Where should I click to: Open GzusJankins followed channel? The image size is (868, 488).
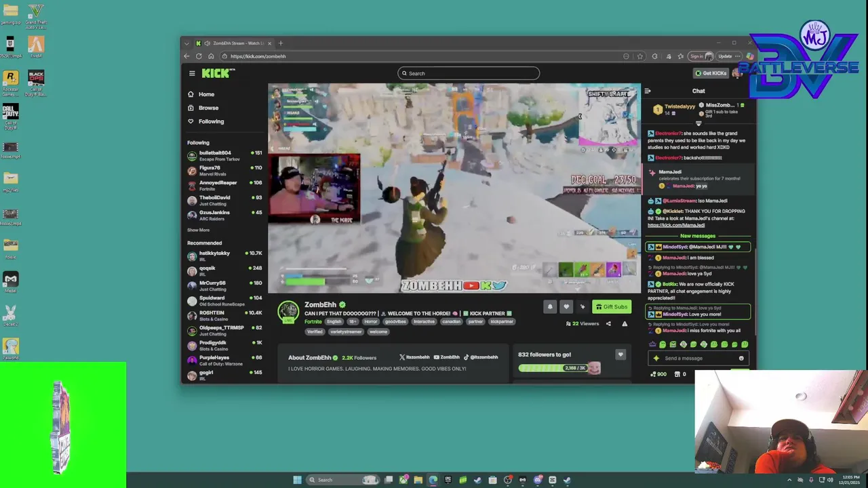[x=224, y=216]
